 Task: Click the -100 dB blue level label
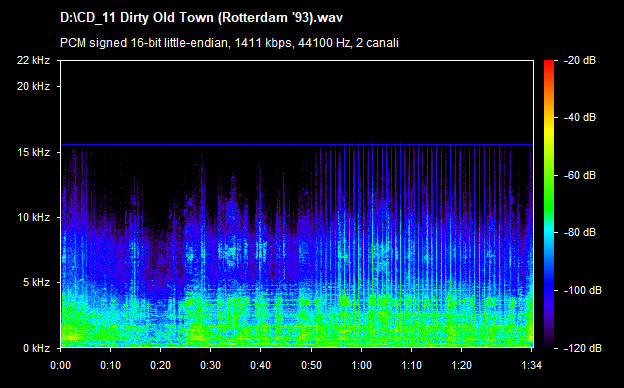tap(583, 291)
